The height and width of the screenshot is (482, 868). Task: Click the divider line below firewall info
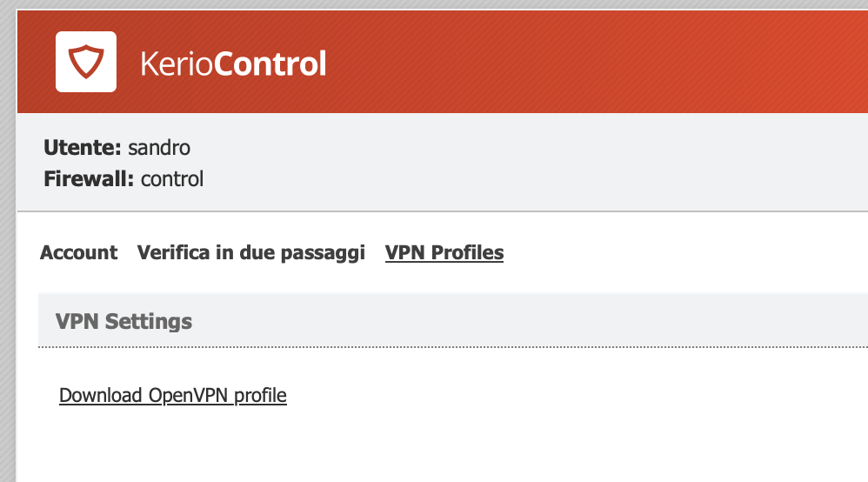point(443,211)
